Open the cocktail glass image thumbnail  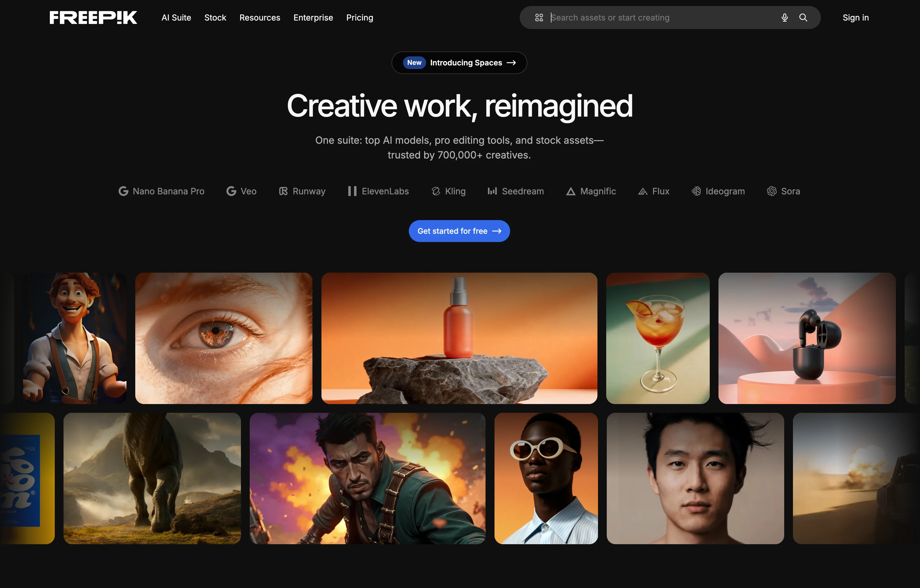(657, 338)
